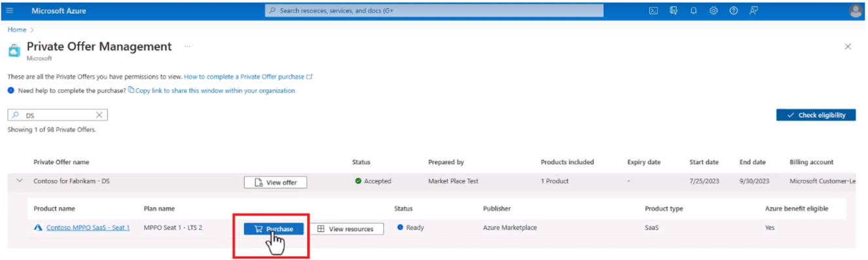This screenshot has width=868, height=260.
Task: Open the Feedback icon in the top bar
Action: tap(754, 11)
